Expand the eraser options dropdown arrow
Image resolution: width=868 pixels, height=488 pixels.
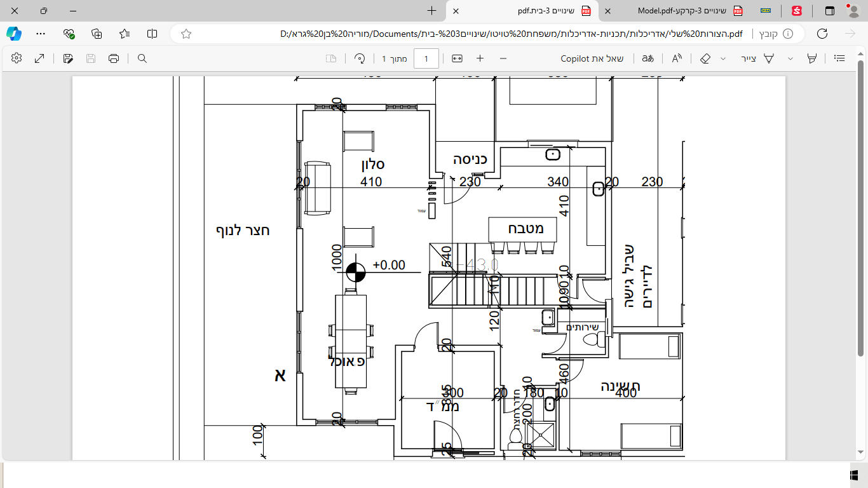pyautogui.click(x=723, y=58)
